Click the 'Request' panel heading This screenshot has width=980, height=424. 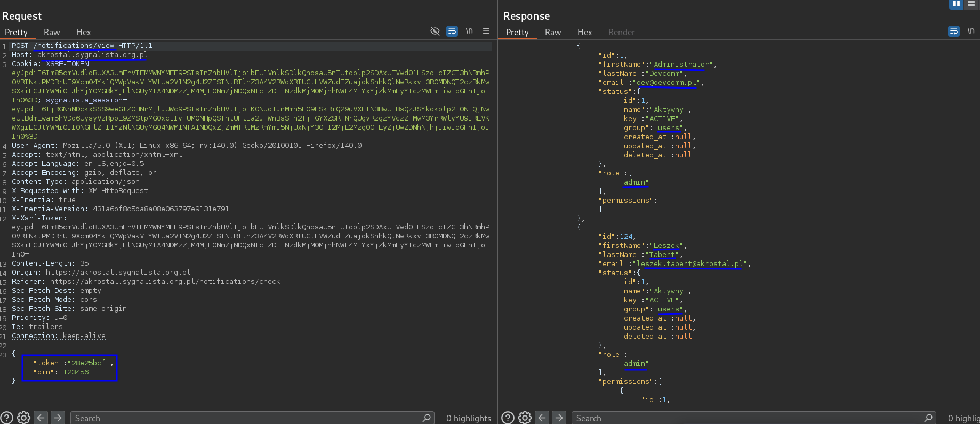tap(22, 16)
